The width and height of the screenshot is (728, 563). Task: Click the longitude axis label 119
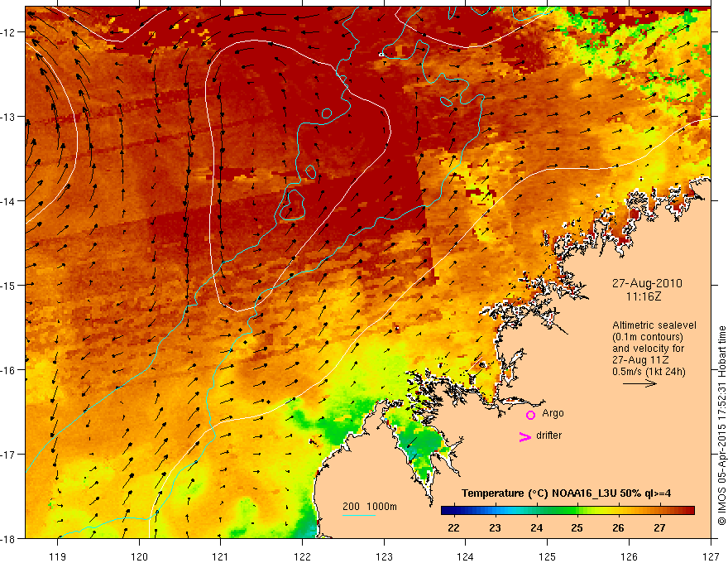pos(58,556)
